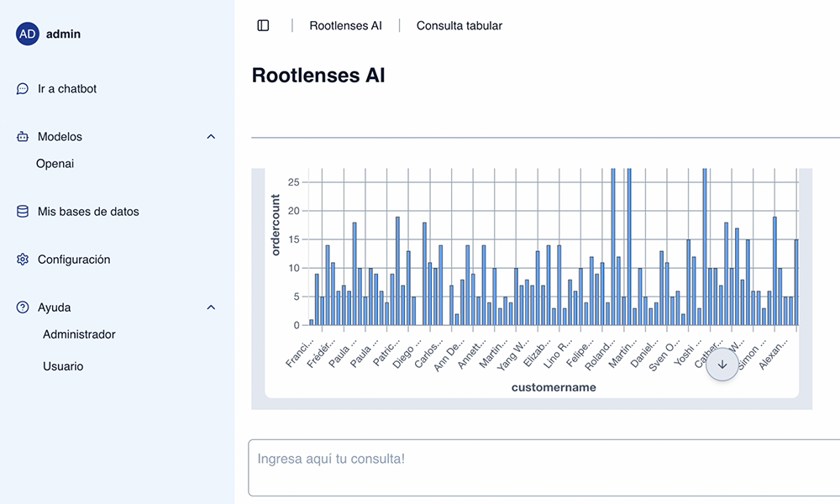
Task: Select the Openai model entry
Action: [x=55, y=163]
